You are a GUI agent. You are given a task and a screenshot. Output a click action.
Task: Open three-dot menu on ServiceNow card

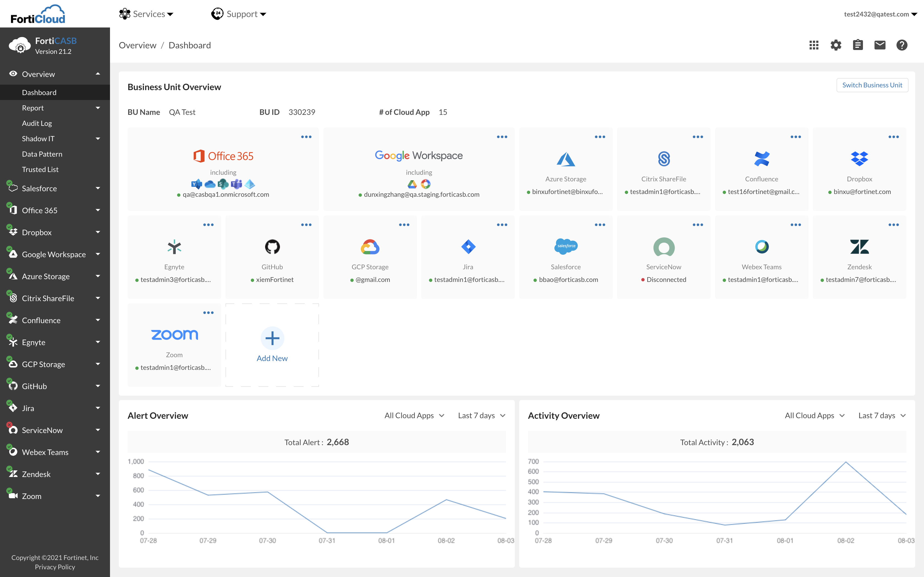[x=698, y=225]
